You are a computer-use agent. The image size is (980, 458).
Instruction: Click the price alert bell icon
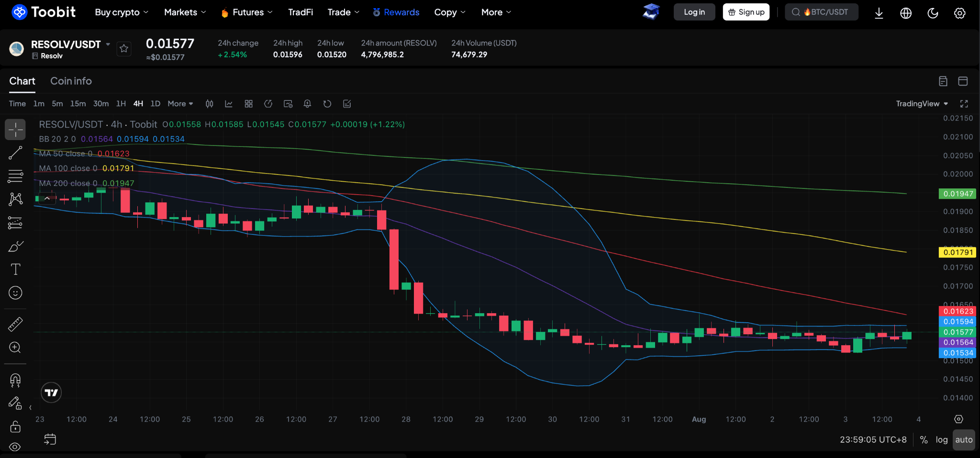click(x=307, y=104)
